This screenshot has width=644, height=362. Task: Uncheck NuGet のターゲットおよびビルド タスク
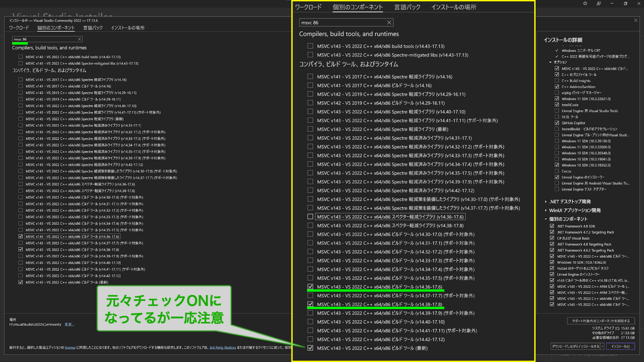click(x=552, y=268)
